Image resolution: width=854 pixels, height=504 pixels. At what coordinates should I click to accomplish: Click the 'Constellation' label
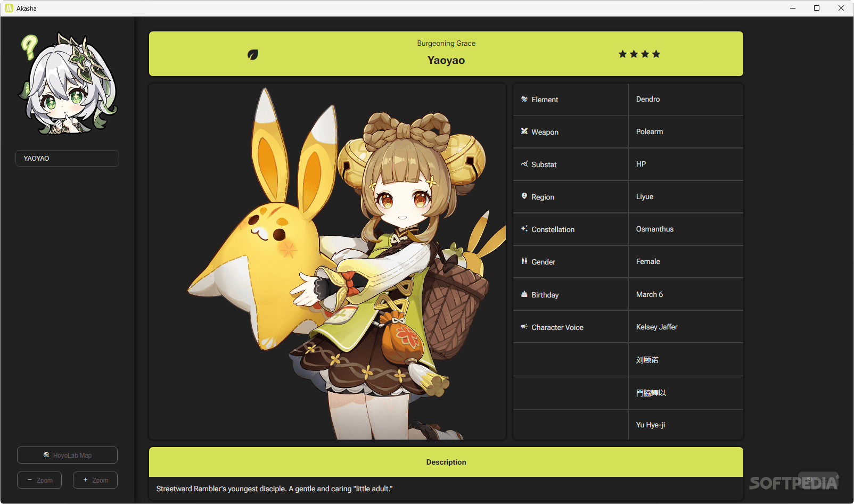(553, 229)
